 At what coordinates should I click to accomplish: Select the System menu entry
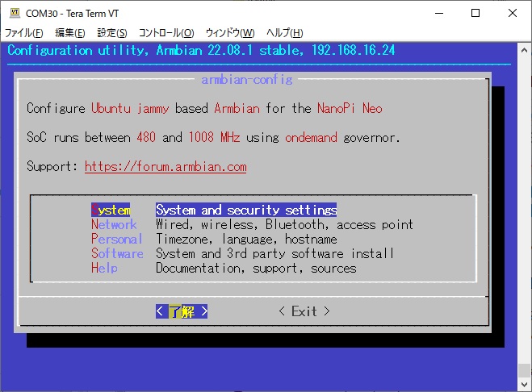(x=111, y=210)
